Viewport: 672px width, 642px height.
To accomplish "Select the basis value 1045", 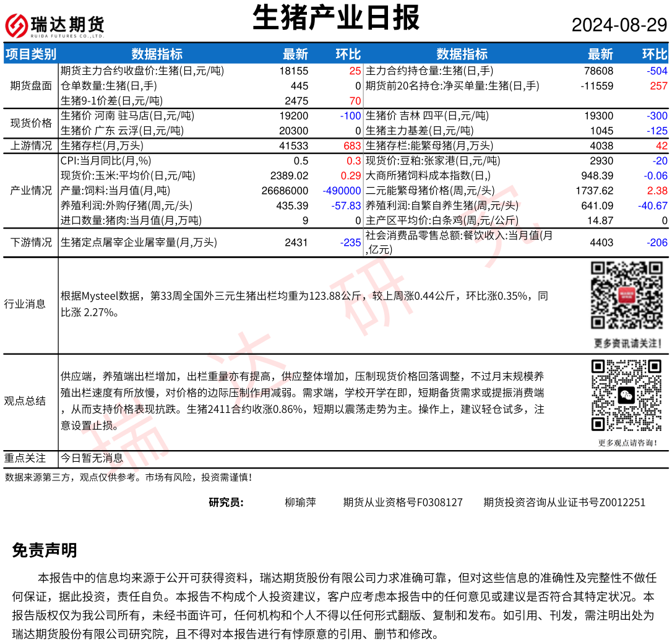I will click(601, 131).
